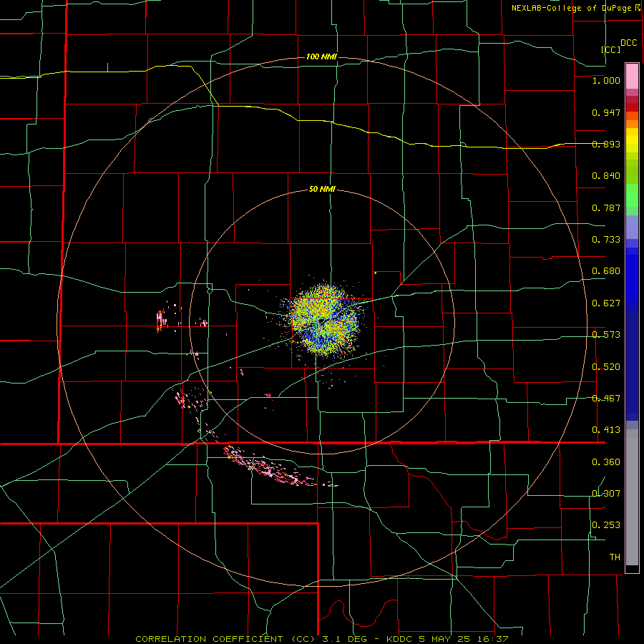The height and width of the screenshot is (644, 644).
Task: Select the 0.467 color scale value
Action: tap(606, 399)
